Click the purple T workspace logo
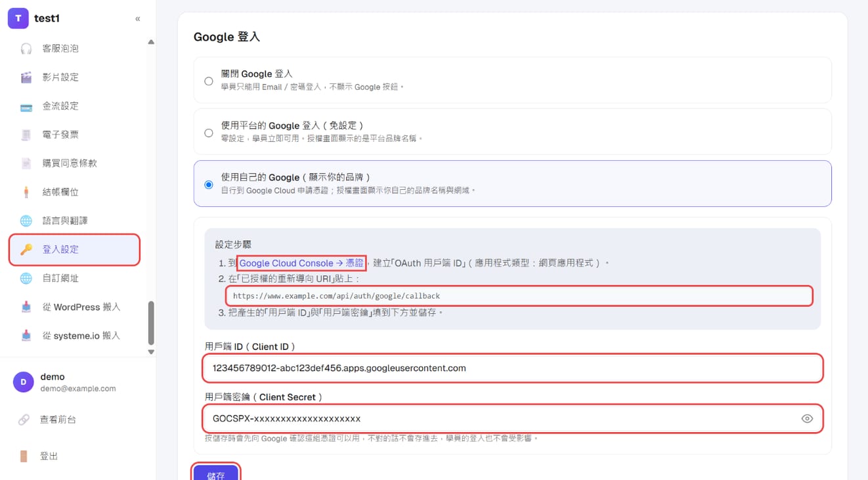Viewport: 868px width, 480px height. 18,18
